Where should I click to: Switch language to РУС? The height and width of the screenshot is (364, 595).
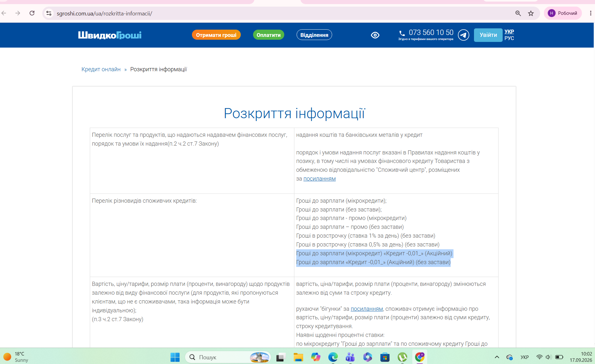point(509,38)
